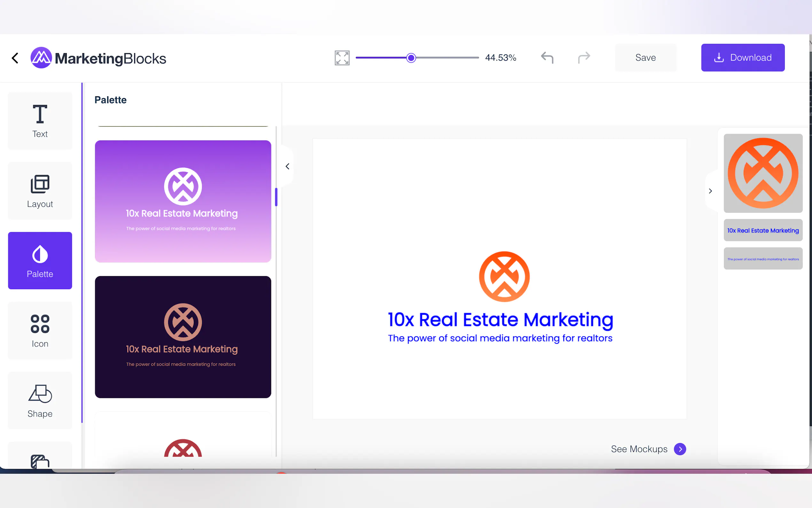Viewport: 812px width, 508px height.
Task: Click the back arrow beside MarketingBlocks logo
Action: click(15, 58)
